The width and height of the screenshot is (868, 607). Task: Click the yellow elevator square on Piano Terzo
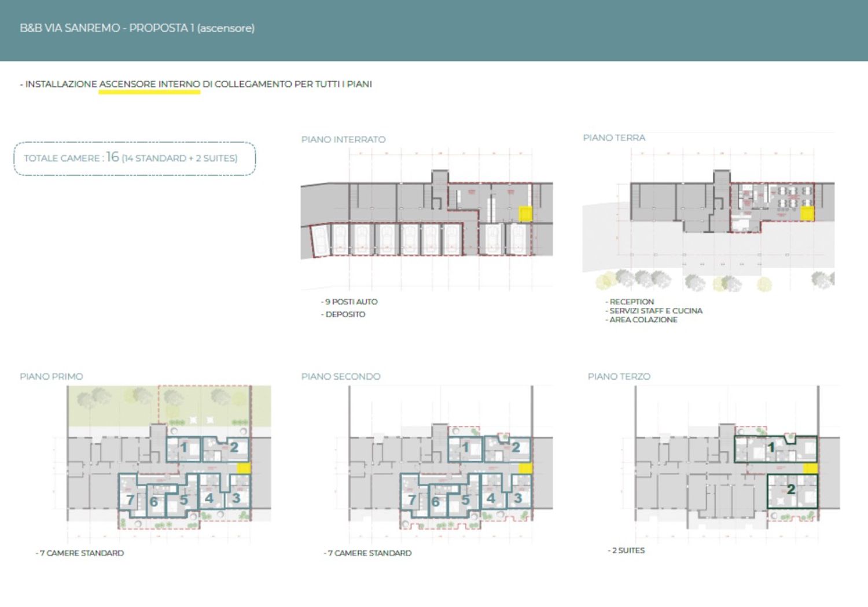(810, 469)
